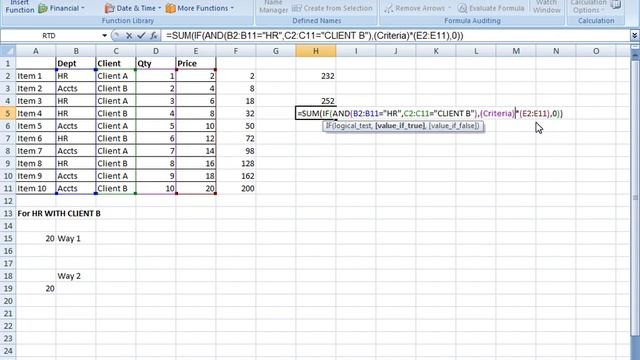The height and width of the screenshot is (360, 640).
Task: Click the value_if_false argument in the tooltip
Action: [453, 126]
